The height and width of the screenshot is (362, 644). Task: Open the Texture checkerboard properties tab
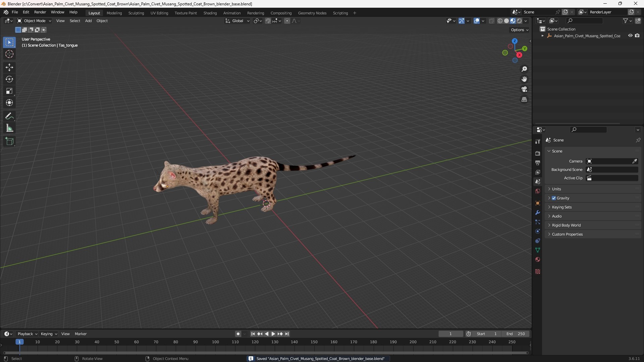[538, 271]
